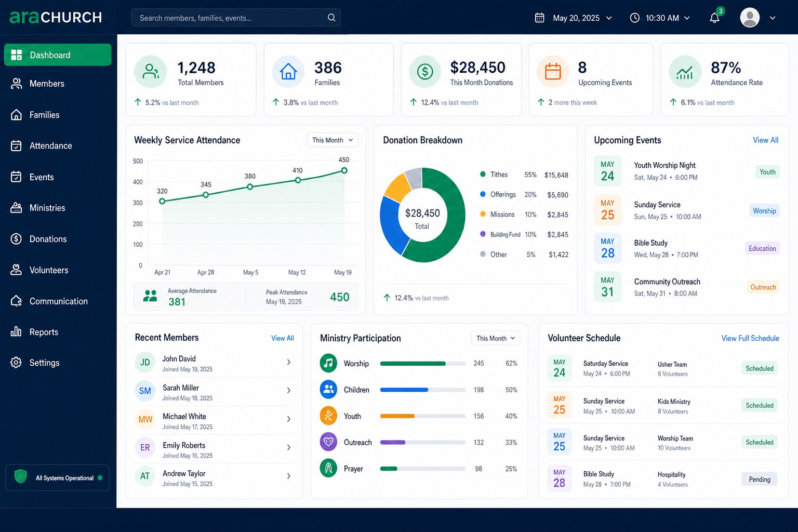The width and height of the screenshot is (798, 532).
Task: Click the donations dollar icon on the stat card
Action: [x=425, y=72]
